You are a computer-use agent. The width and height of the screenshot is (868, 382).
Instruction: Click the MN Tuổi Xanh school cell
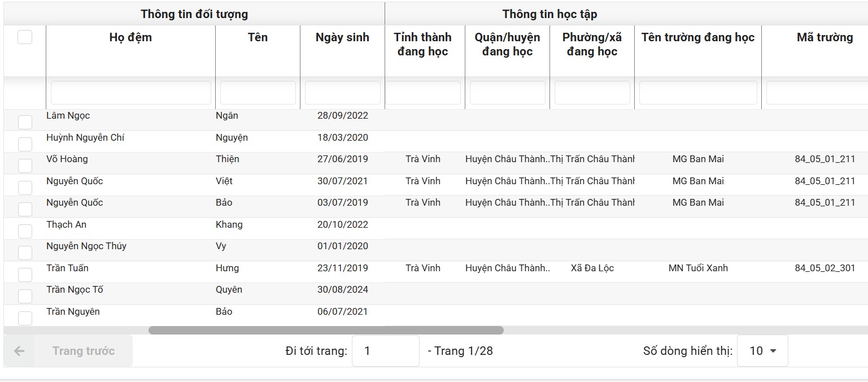click(698, 268)
